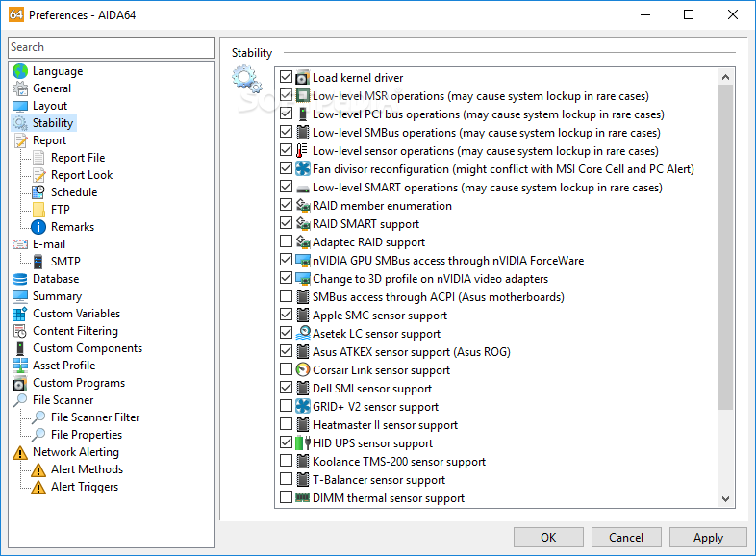The width and height of the screenshot is (756, 556).
Task: Toggle Low-level PCI bus operations checkbox
Action: point(286,114)
